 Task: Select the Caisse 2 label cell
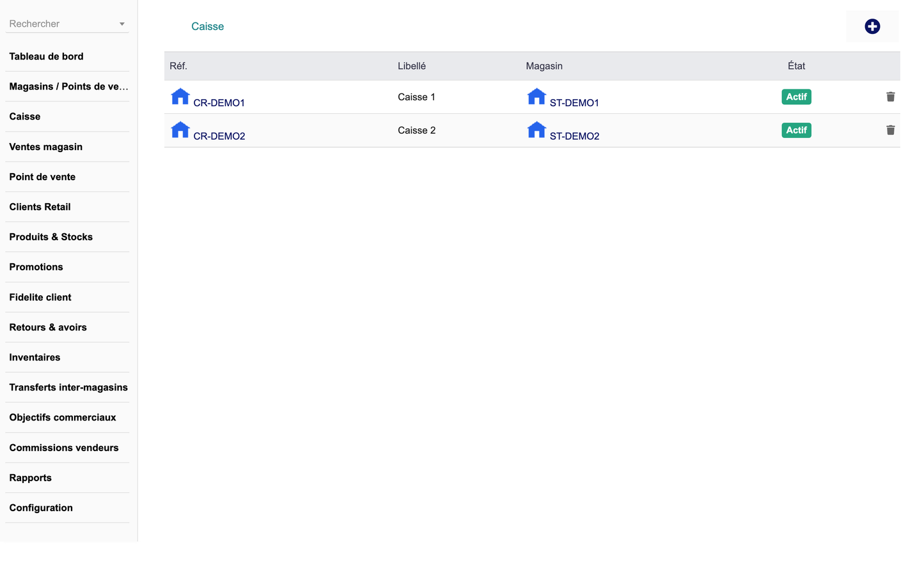coord(416,130)
